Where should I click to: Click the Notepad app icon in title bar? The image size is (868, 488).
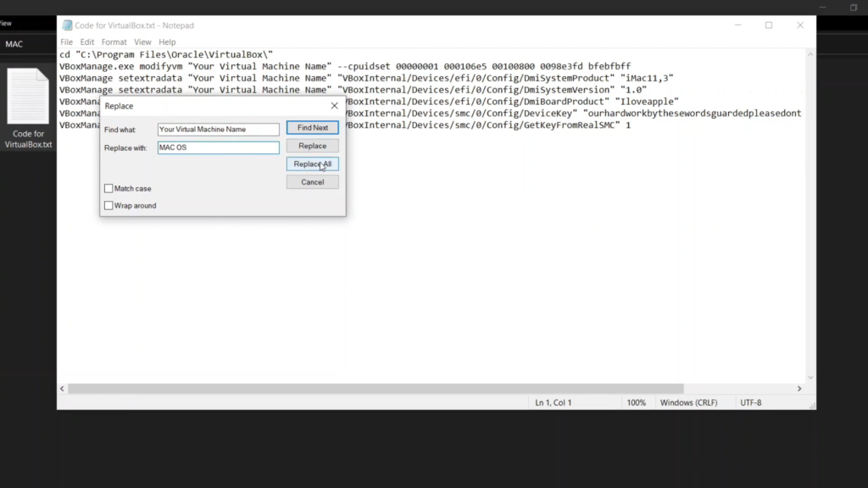point(66,25)
